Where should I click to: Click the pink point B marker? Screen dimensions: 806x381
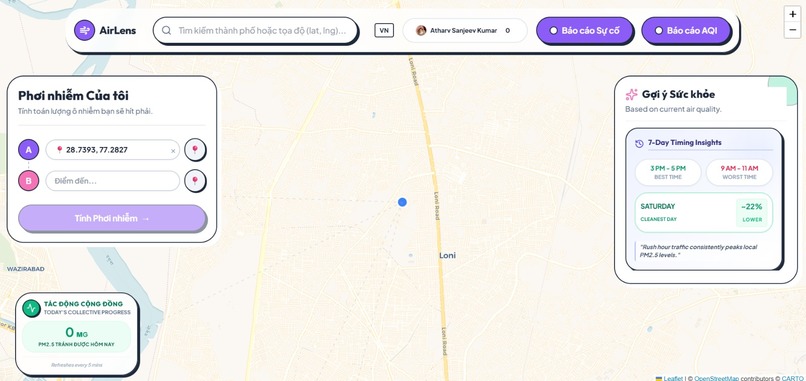[28, 181]
